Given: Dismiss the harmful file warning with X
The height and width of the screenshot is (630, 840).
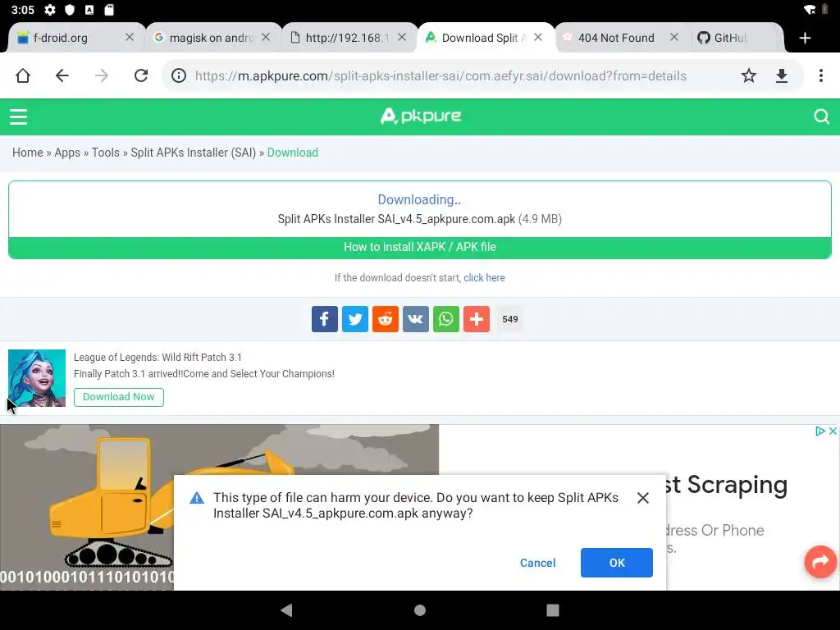Looking at the screenshot, I should point(643,498).
